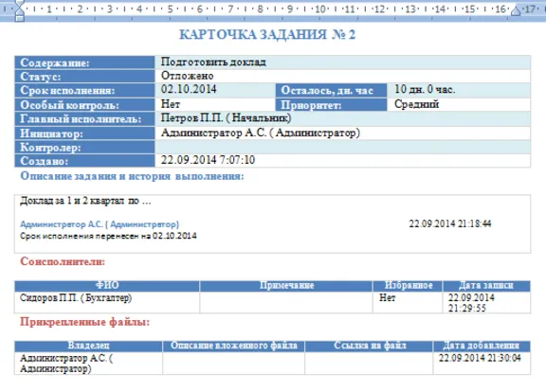Viewport: 546px width, 392px height.
Task: Click the first line indent marker on ruler
Action: click(x=20, y=4)
